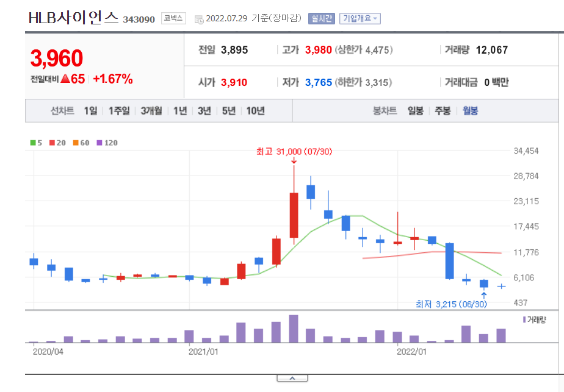
Task: Click the 34,454 y-axis price label
Action: pyautogui.click(x=526, y=151)
